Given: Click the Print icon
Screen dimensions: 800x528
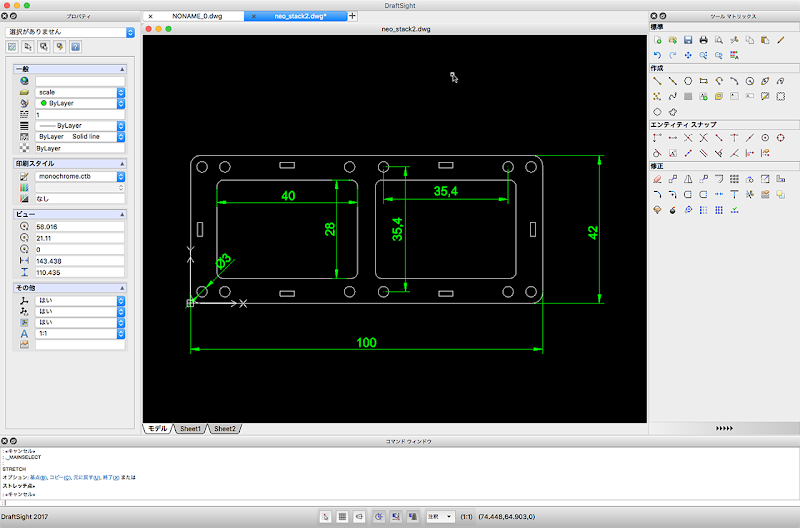Looking at the screenshot, I should (704, 40).
